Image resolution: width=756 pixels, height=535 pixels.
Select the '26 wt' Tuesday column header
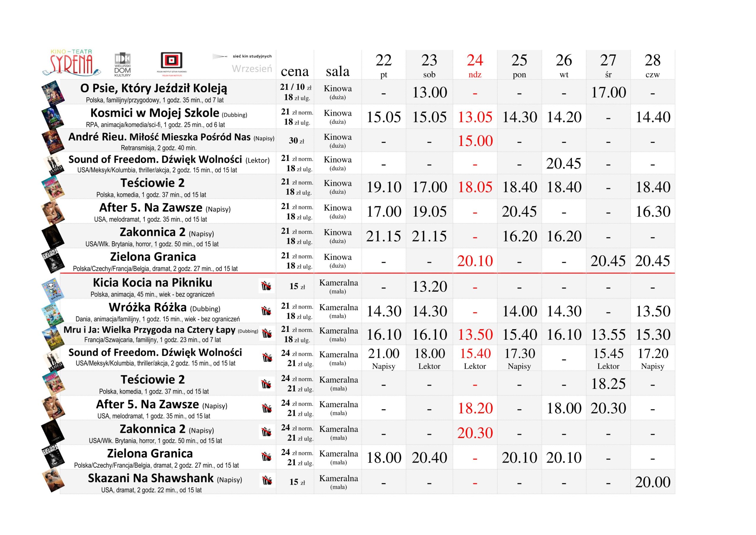[564, 65]
